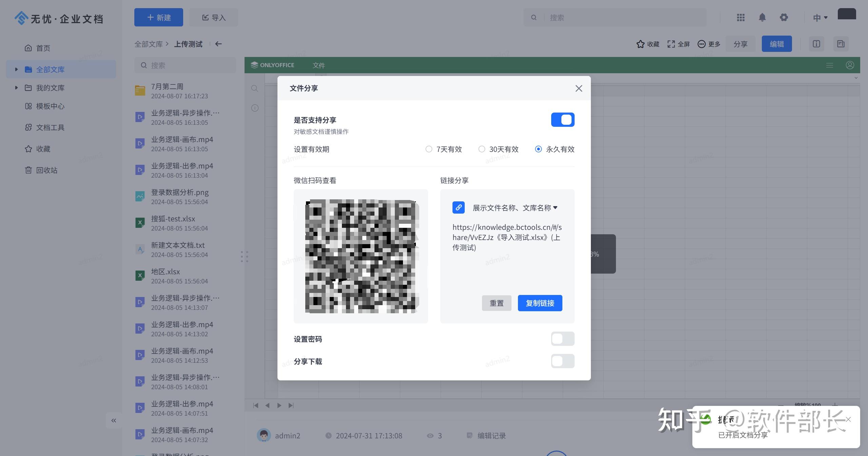Click the 编辑 button

pyautogui.click(x=776, y=44)
